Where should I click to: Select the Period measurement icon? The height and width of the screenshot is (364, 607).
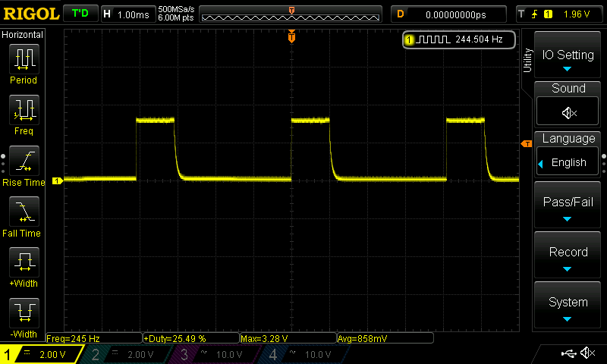pos(24,59)
